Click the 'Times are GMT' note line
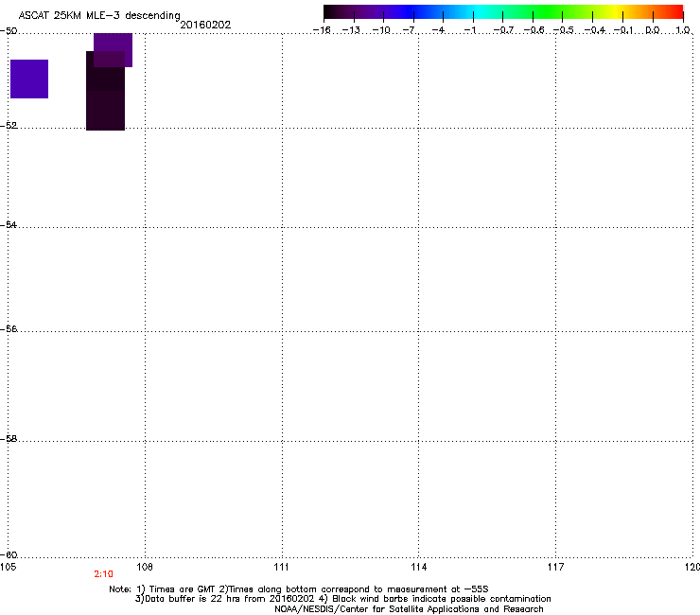The height and width of the screenshot is (615, 700). click(x=299, y=589)
